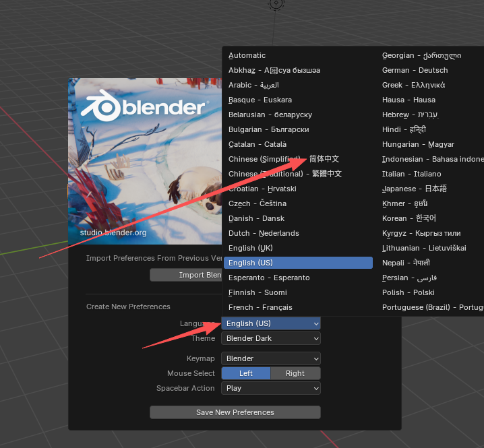Open the Keymap dropdown
The image size is (484, 448).
point(271,358)
